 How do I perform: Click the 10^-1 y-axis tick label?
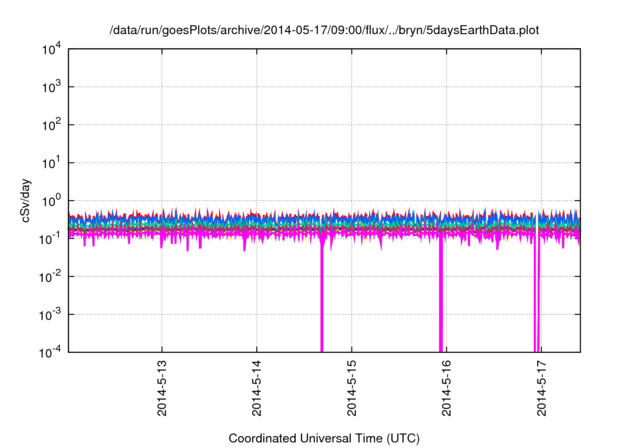point(50,239)
